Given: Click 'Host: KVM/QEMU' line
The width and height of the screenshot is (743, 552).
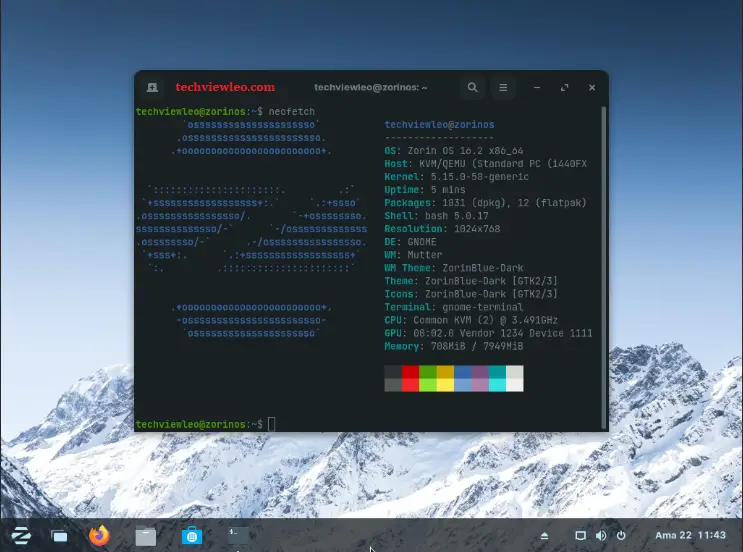Looking at the screenshot, I should click(x=486, y=163).
